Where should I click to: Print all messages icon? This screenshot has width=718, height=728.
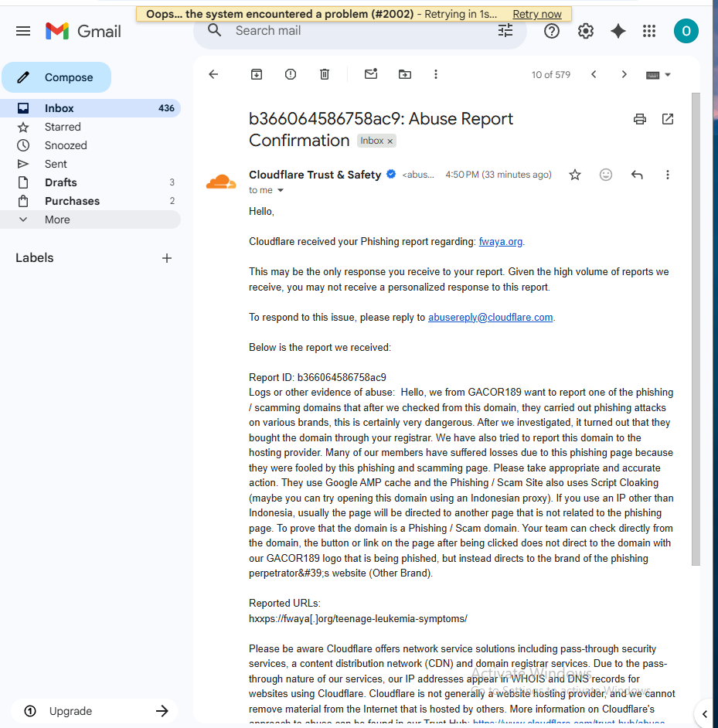640,119
